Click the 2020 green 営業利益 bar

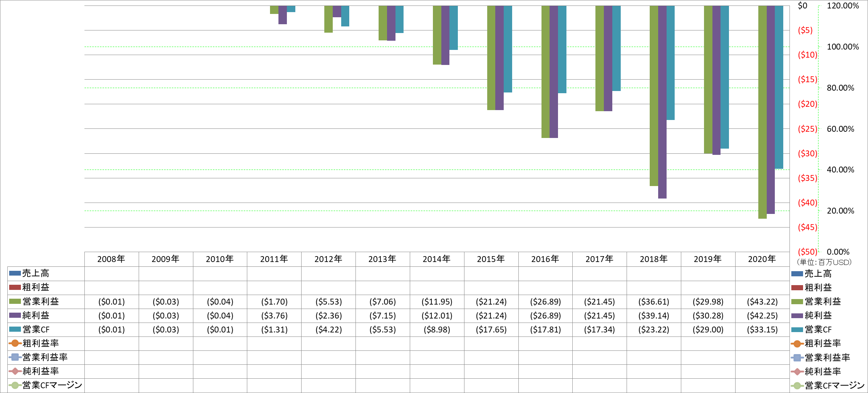pyautogui.click(x=762, y=112)
